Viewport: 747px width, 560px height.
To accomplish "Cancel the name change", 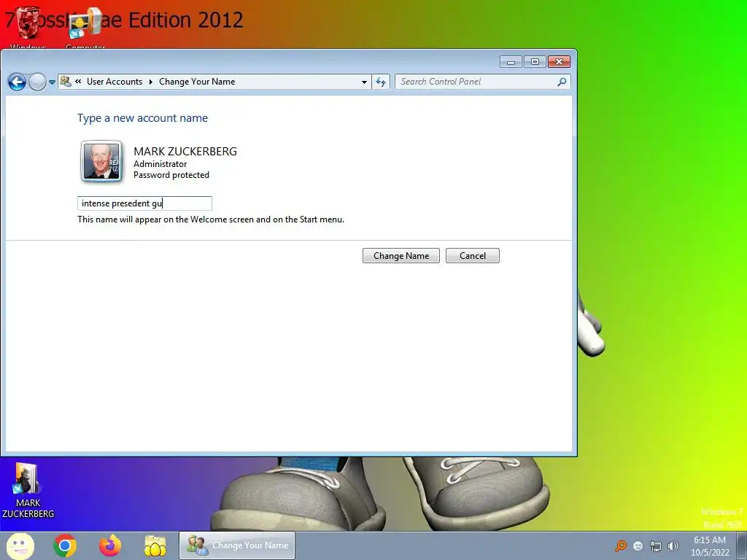I will click(472, 256).
